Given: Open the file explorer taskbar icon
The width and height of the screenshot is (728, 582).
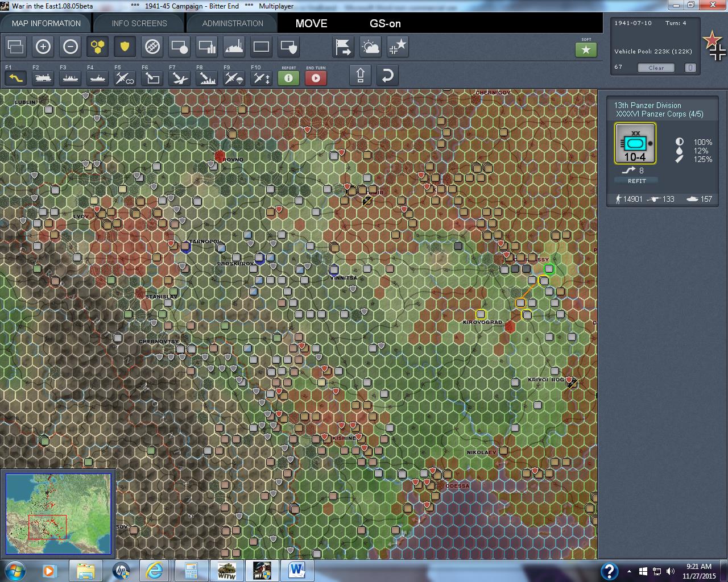Looking at the screenshot, I should coord(85,571).
